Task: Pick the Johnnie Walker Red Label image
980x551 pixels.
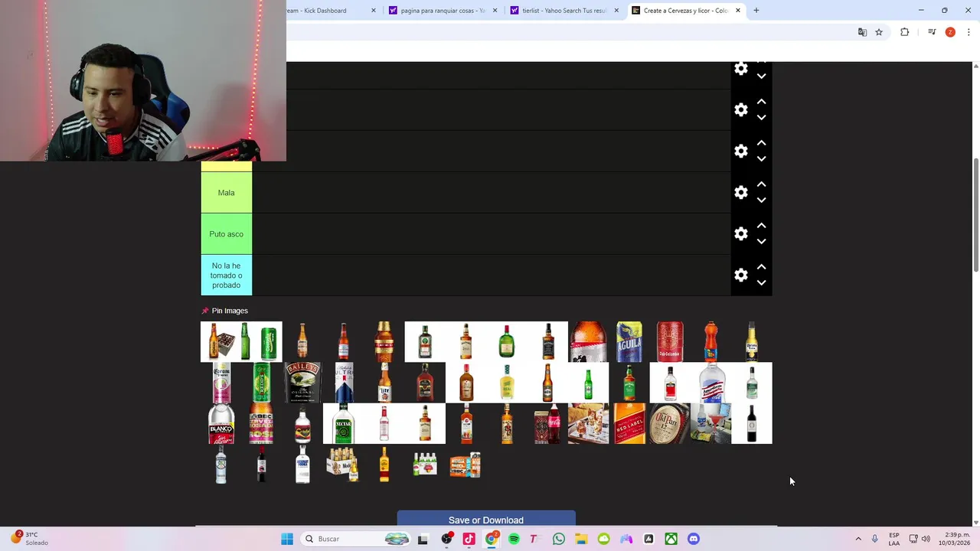Action: pos(629,424)
